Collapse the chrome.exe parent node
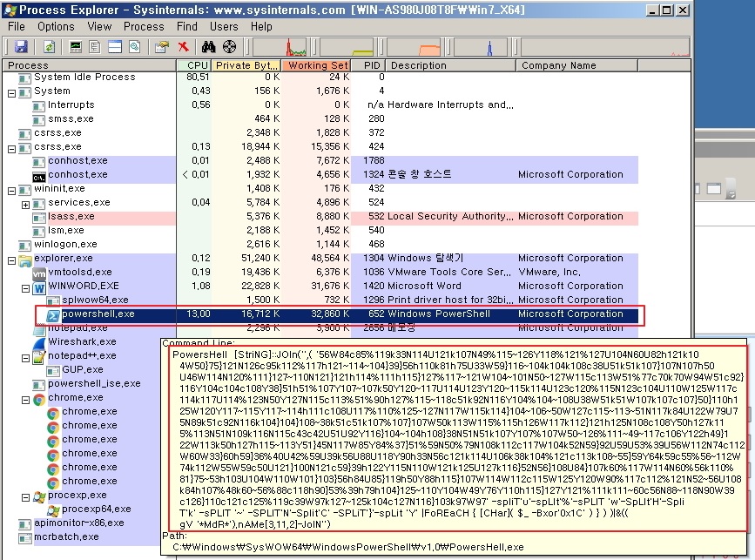Viewport: 755px width, 560px height. [25, 400]
